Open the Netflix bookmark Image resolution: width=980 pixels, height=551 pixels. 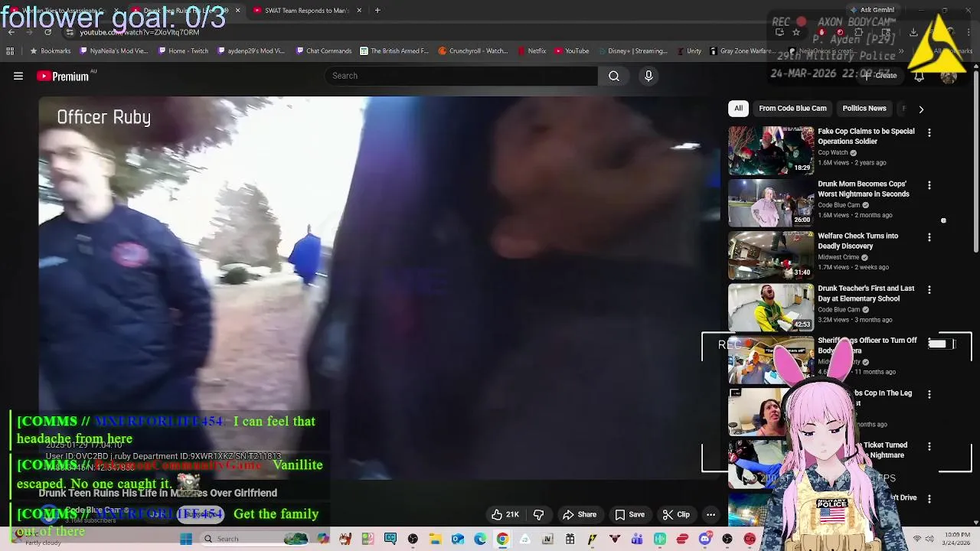pos(531,51)
